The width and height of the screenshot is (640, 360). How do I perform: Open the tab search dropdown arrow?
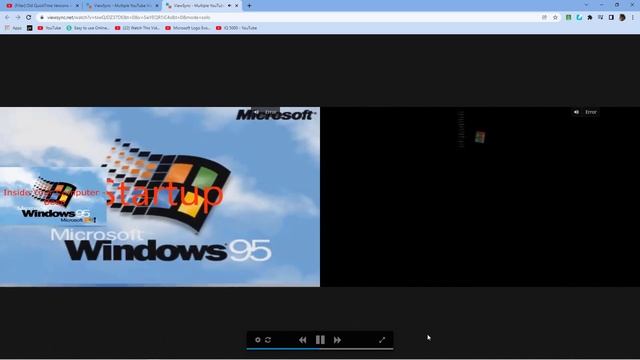point(586,5)
